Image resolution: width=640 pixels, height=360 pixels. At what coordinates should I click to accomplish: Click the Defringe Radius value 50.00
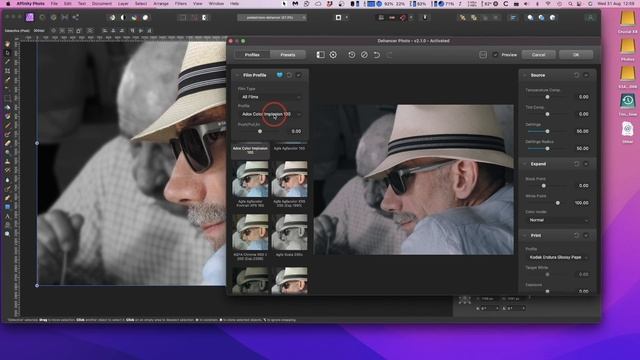pos(582,149)
